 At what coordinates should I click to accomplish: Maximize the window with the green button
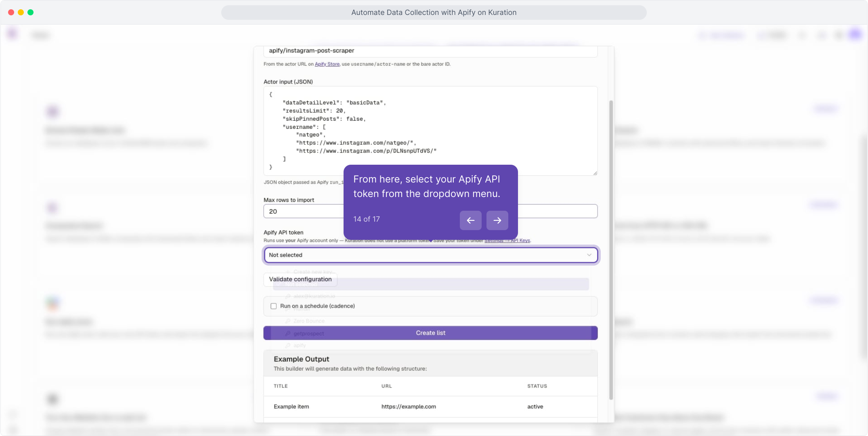[31, 13]
